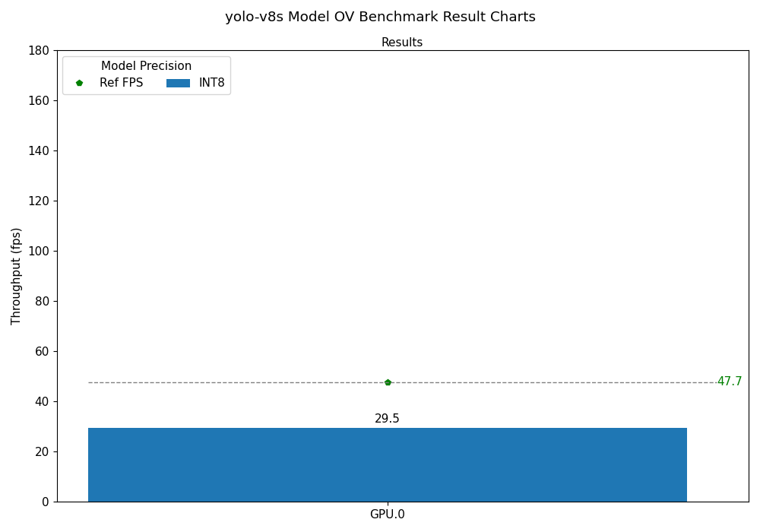The width and height of the screenshot is (760, 532).
Task: Click the yolo-v8s benchmark chart title
Action: (x=380, y=17)
